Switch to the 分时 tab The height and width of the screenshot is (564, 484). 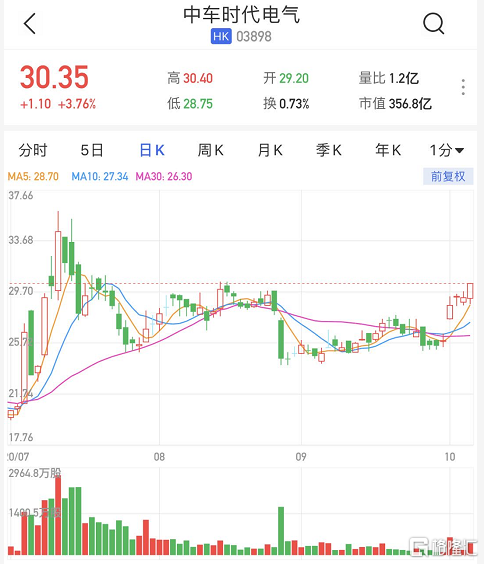click(33, 150)
